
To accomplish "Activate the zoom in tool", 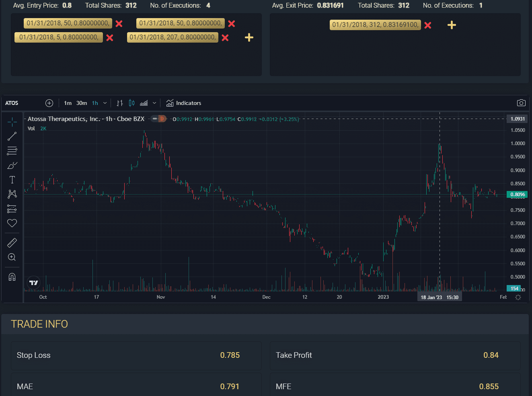I will point(12,257).
